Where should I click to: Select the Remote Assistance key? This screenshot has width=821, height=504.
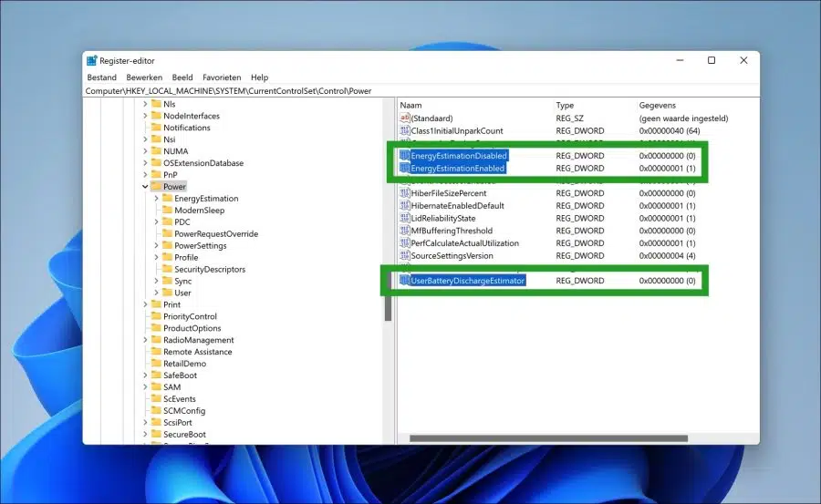[197, 352]
